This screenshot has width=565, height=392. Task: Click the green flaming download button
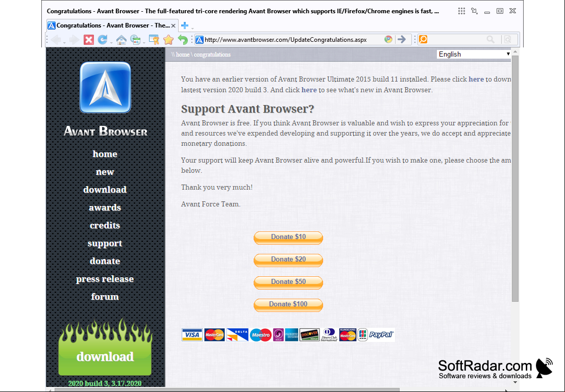(105, 347)
